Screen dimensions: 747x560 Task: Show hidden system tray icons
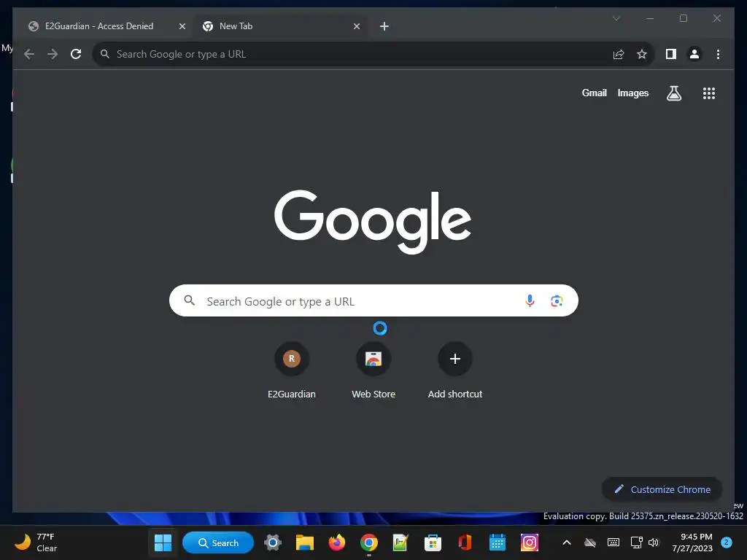point(566,542)
